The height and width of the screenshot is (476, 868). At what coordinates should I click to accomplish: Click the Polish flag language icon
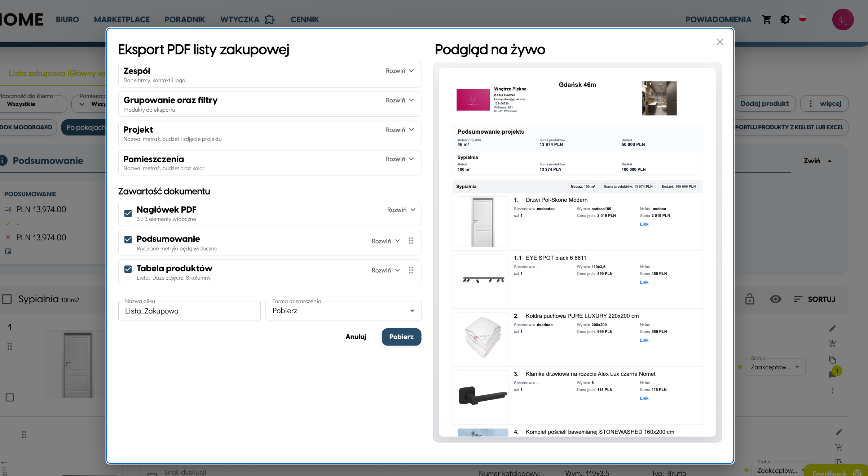[x=802, y=18]
